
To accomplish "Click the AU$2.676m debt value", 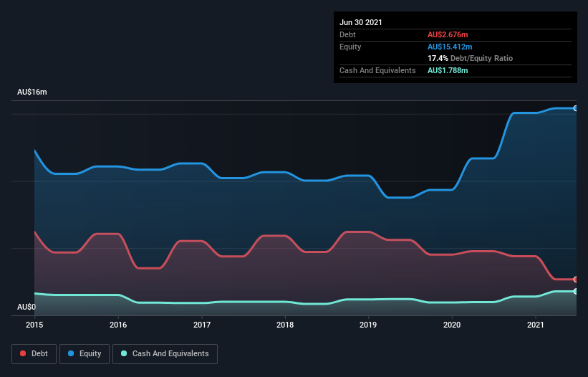I will [448, 34].
